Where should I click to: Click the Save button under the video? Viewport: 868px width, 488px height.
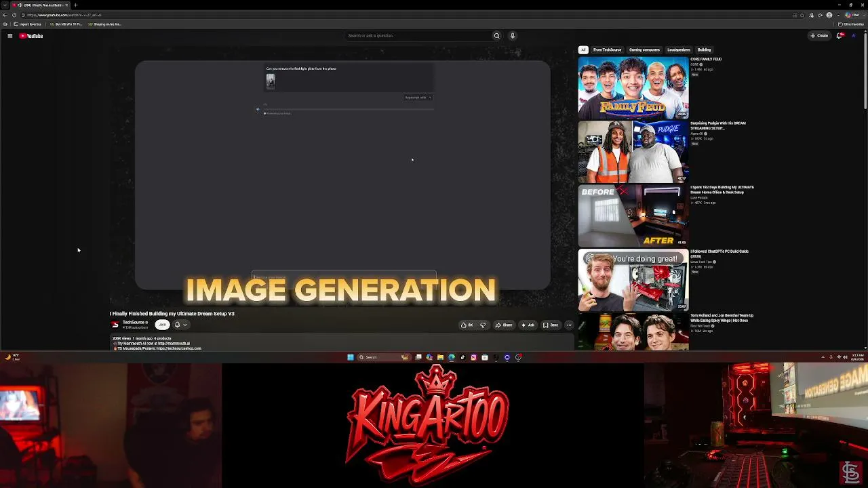(551, 325)
